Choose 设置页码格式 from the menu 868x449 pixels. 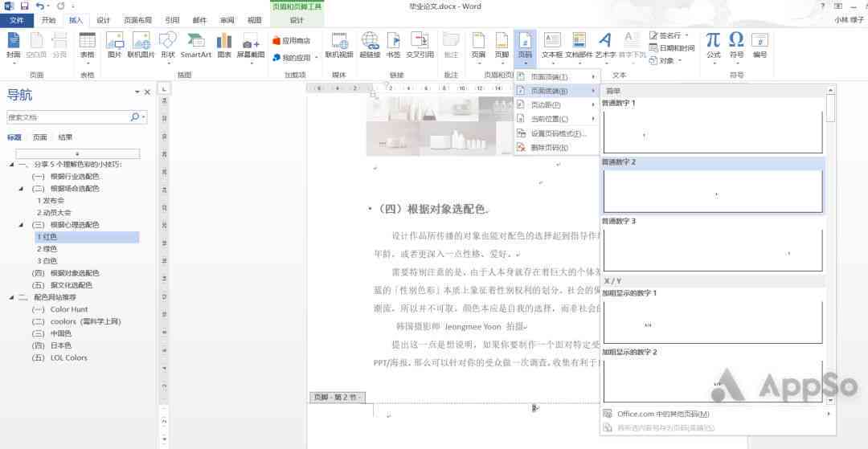[x=556, y=133]
